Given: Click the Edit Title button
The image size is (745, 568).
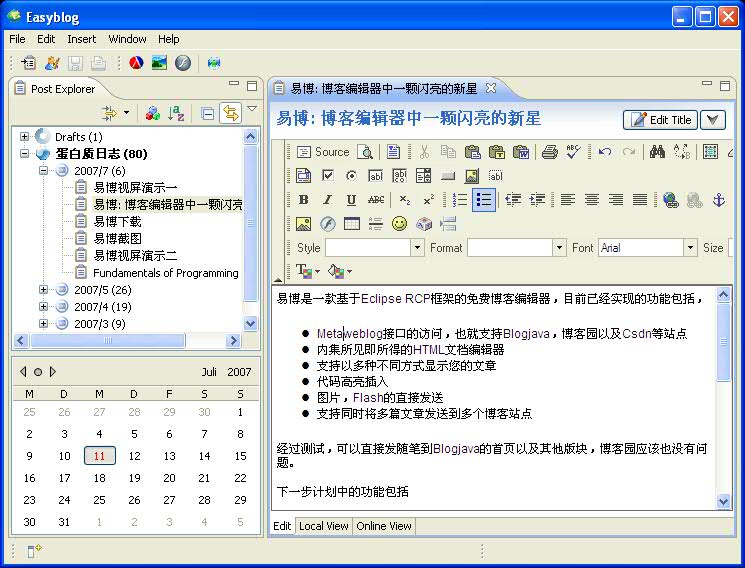Looking at the screenshot, I should pos(660,120).
